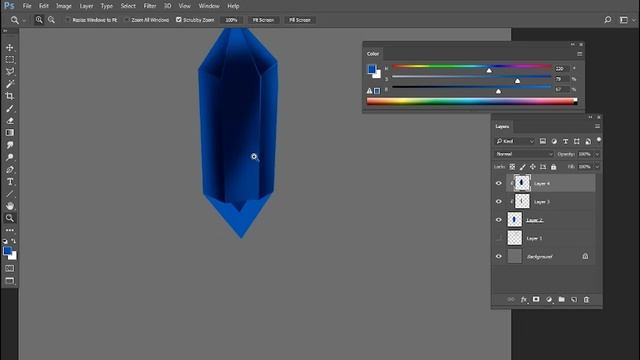Select the Zoom tool in toolbox

[10, 218]
